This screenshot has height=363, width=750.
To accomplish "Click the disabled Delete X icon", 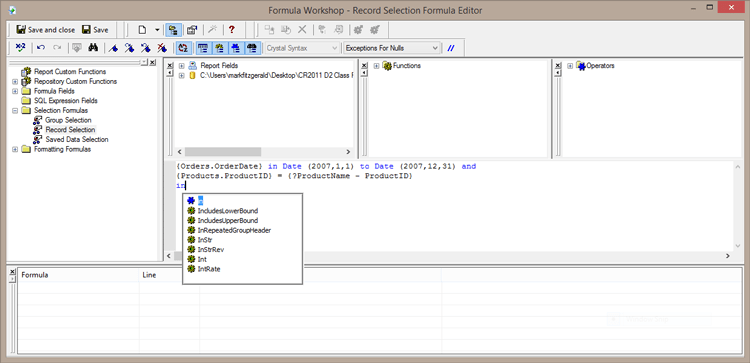I will coord(302,30).
